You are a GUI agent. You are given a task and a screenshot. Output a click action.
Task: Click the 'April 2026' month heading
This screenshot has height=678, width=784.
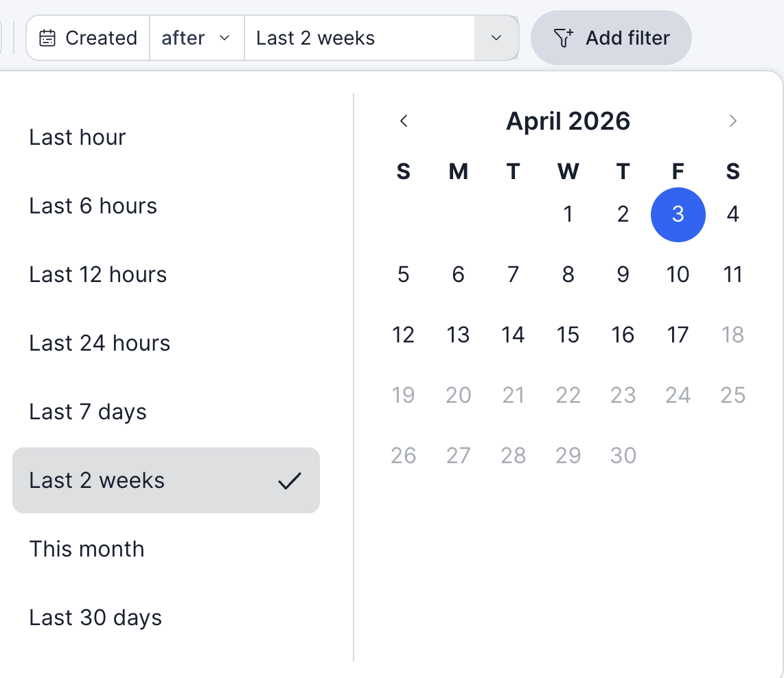pyautogui.click(x=568, y=121)
